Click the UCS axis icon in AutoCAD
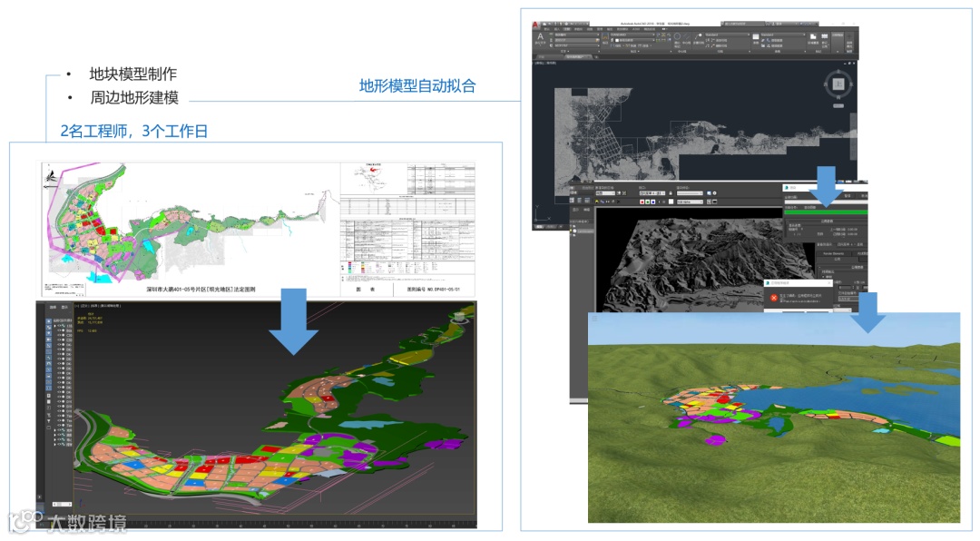This screenshot has width=980, height=541. pos(541,214)
